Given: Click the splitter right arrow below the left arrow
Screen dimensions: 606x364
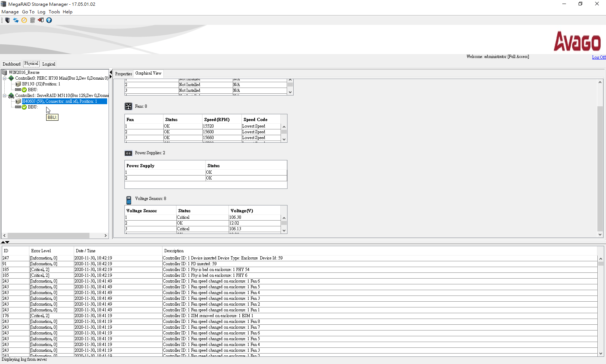Looking at the screenshot, I should [111, 77].
